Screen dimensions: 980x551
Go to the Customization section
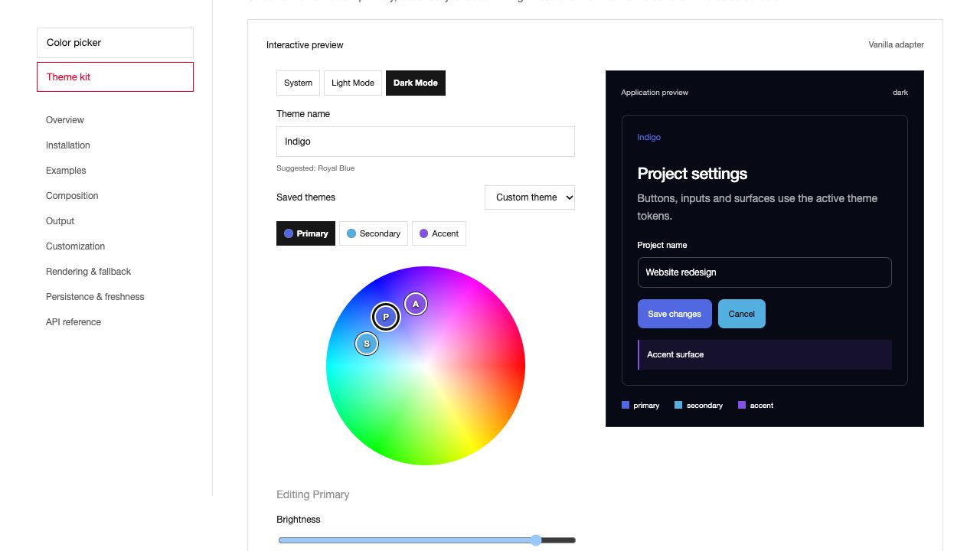(x=75, y=246)
